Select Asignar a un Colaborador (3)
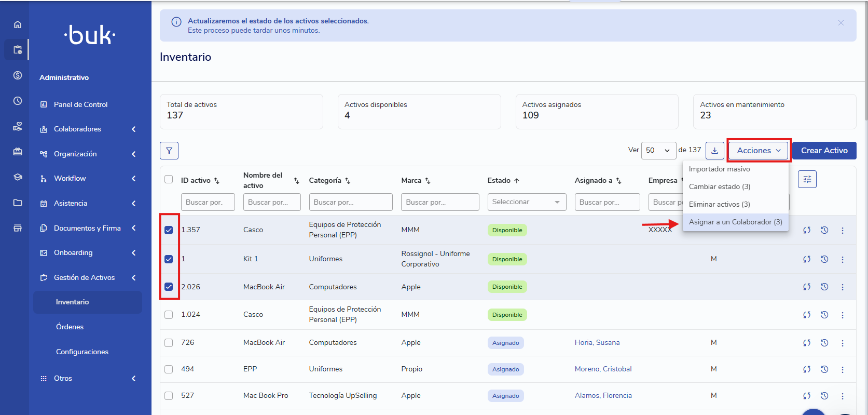 [735, 222]
